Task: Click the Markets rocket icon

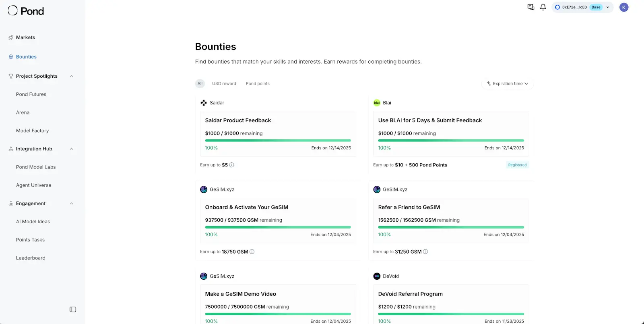Action: pos(11,37)
